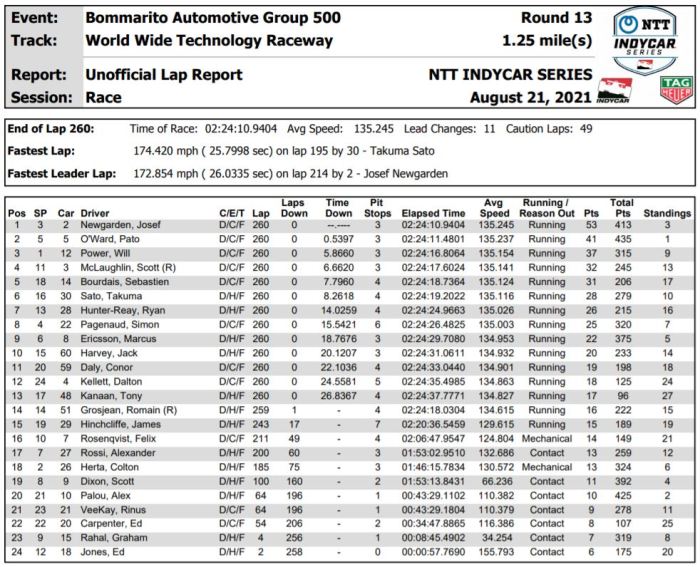Select the Standings column header

[x=667, y=214]
